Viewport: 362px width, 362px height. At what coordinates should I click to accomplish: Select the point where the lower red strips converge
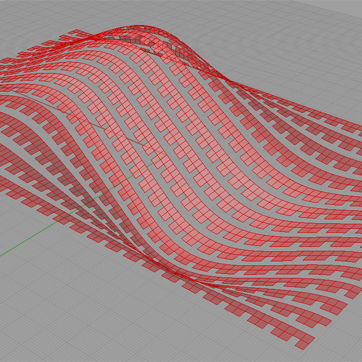(187, 278)
